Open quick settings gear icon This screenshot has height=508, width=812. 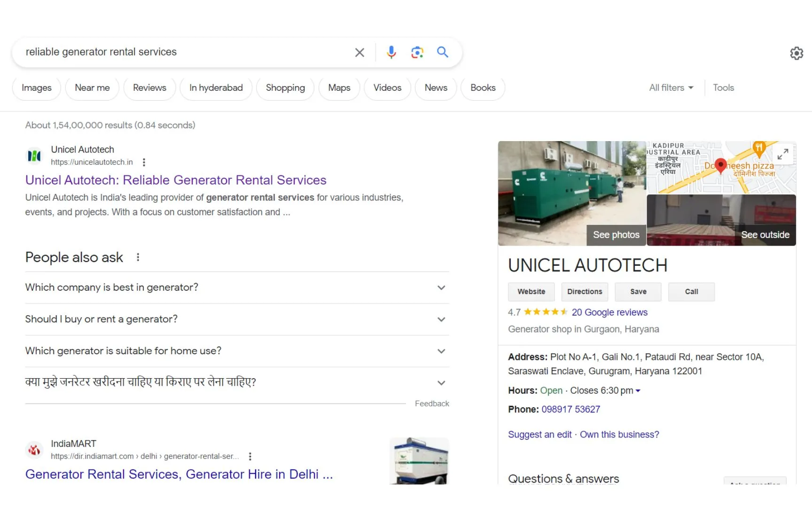[796, 53]
